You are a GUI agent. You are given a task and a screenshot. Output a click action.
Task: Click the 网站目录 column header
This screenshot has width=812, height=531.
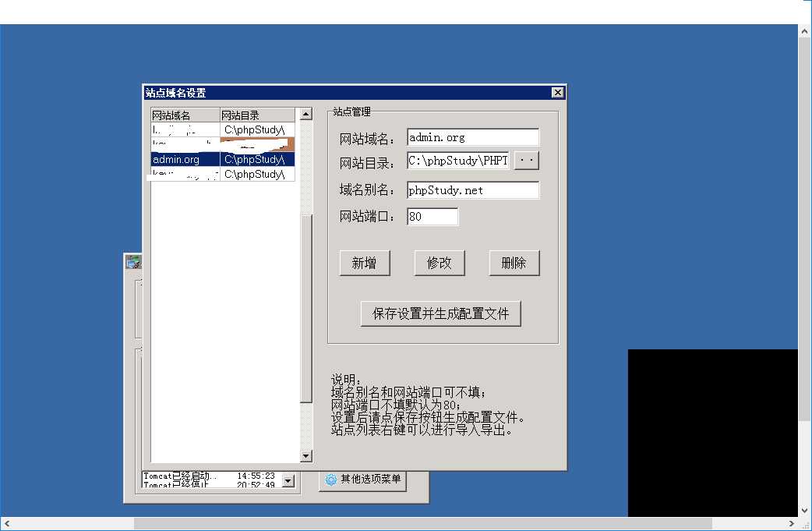(257, 115)
